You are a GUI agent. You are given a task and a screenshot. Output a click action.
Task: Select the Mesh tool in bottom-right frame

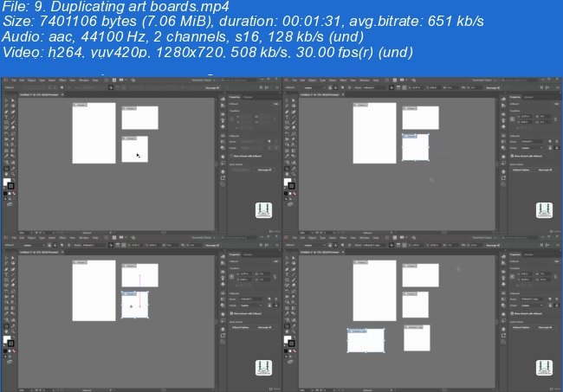click(287, 308)
